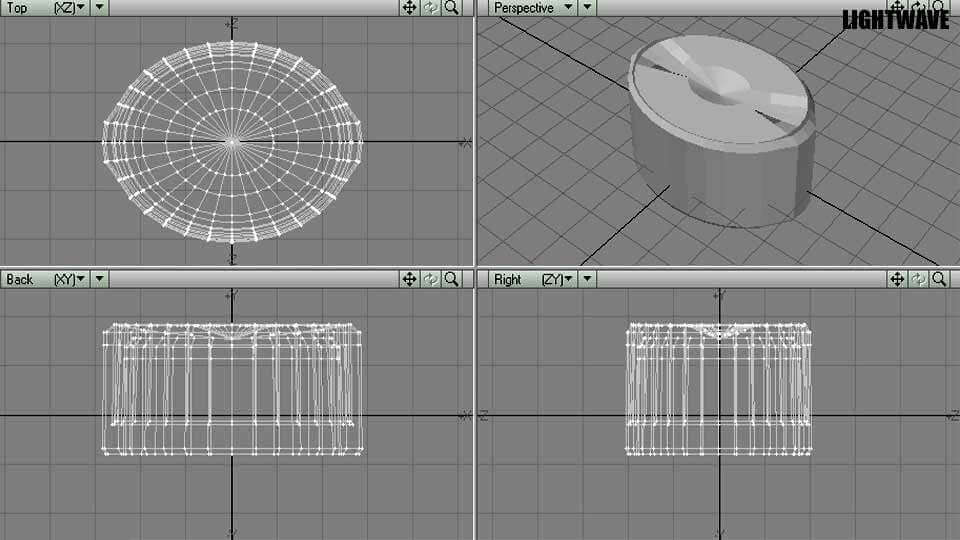Screen dimensions: 960x540
Task: Click the center point of the Top view mesh
Action: (233, 142)
